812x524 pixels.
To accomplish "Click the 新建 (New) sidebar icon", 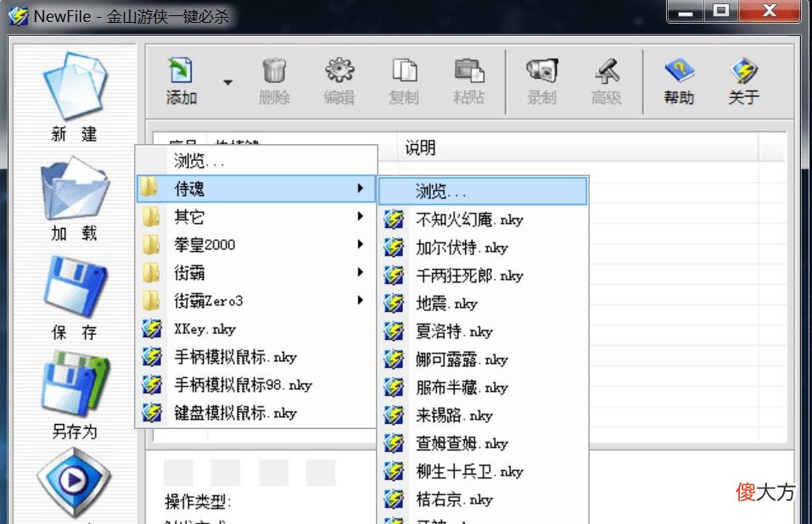I will [x=75, y=86].
